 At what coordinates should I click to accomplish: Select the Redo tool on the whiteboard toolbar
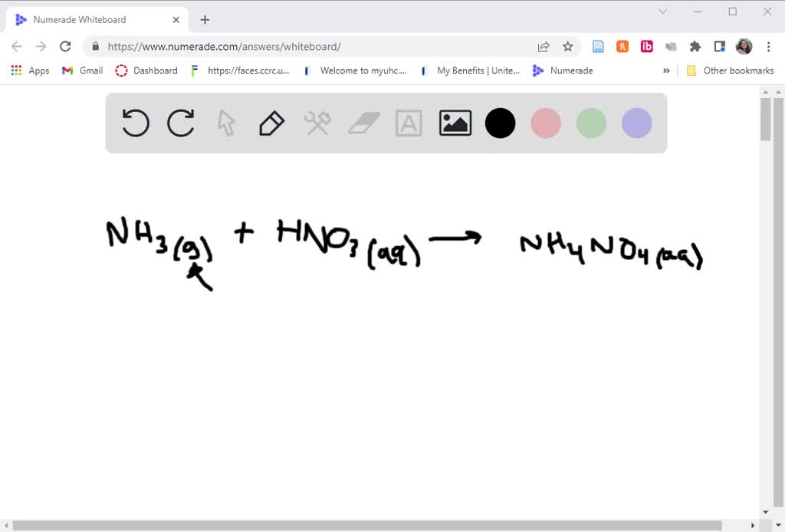181,123
